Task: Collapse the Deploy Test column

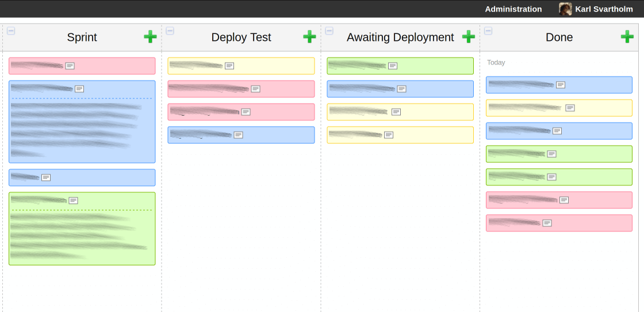Action: pyautogui.click(x=170, y=31)
